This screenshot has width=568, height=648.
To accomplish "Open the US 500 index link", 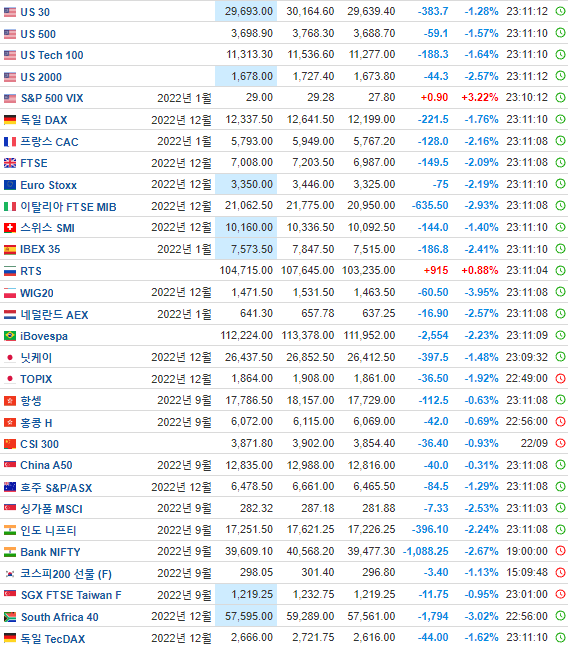I will point(38,34).
